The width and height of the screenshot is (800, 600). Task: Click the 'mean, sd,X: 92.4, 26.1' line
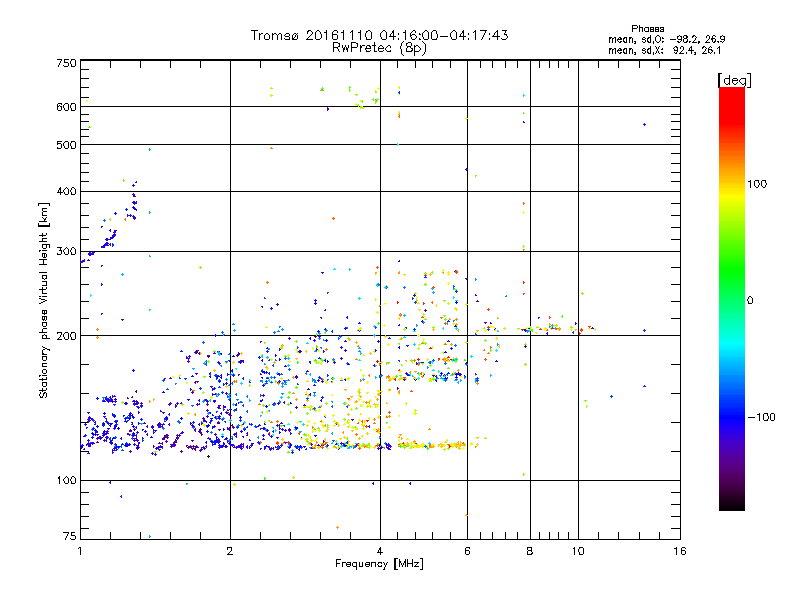[664, 50]
